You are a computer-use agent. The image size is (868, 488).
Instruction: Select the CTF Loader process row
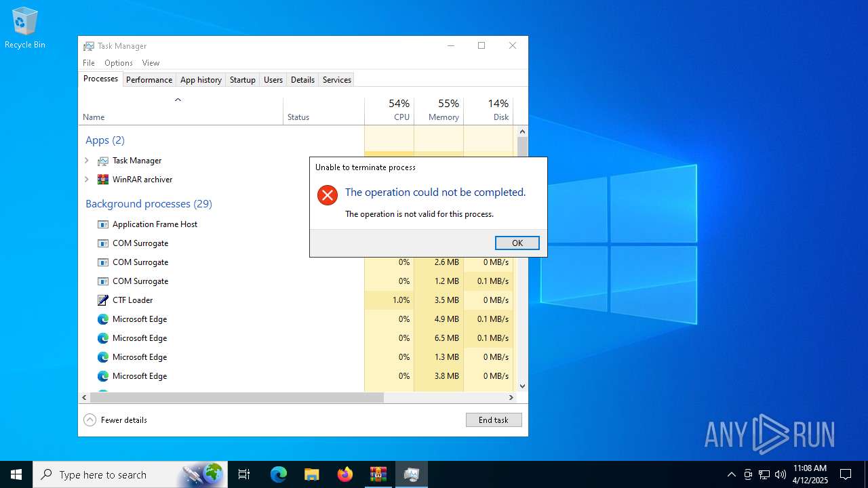click(296, 300)
